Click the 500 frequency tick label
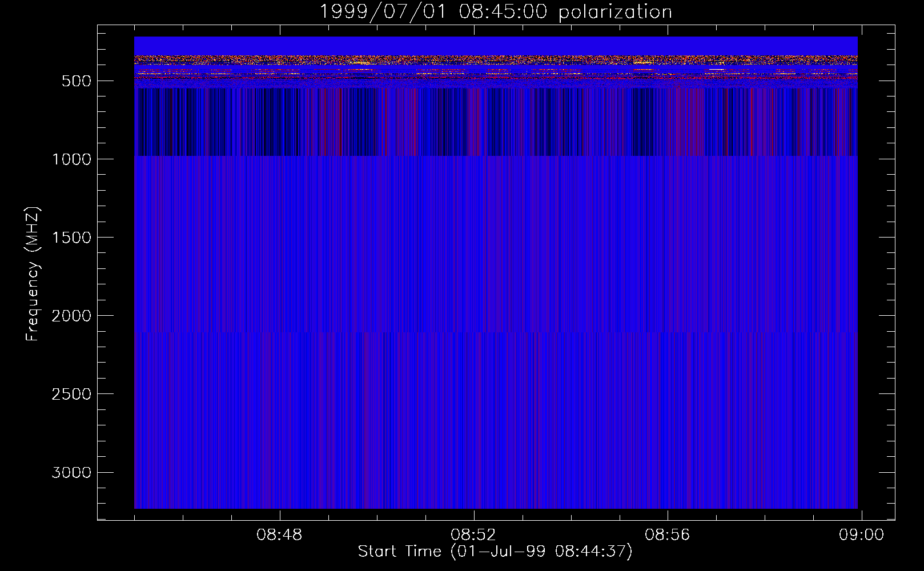Screen dimensions: 924x571 pyautogui.click(x=77, y=81)
